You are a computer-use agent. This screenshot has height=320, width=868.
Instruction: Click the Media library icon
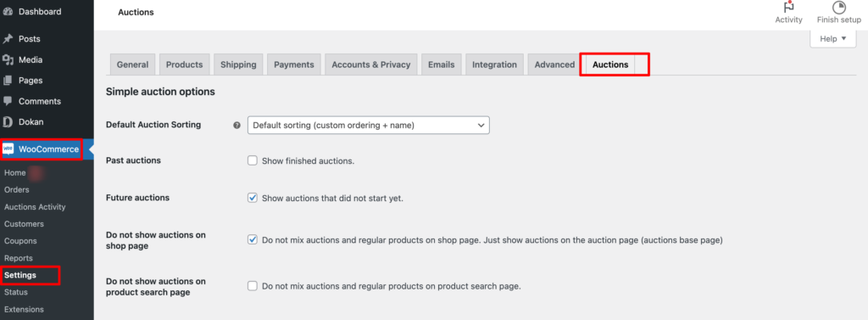[x=8, y=60]
